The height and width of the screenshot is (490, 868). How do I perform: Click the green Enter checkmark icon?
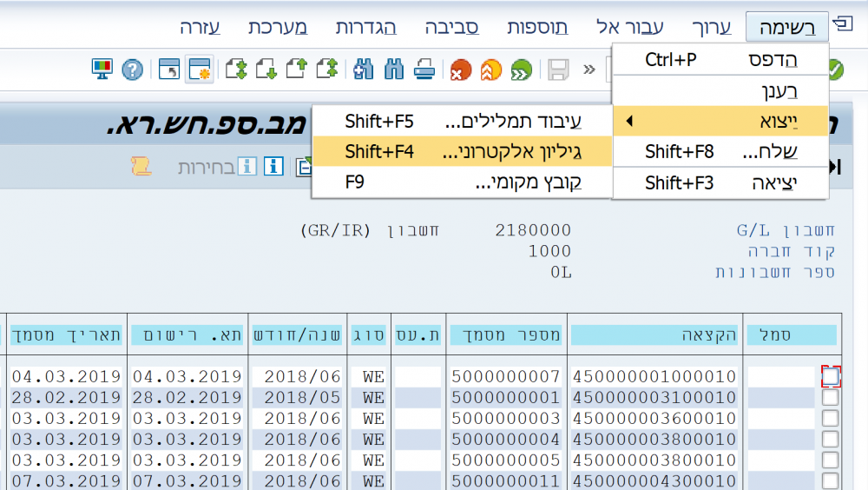836,70
